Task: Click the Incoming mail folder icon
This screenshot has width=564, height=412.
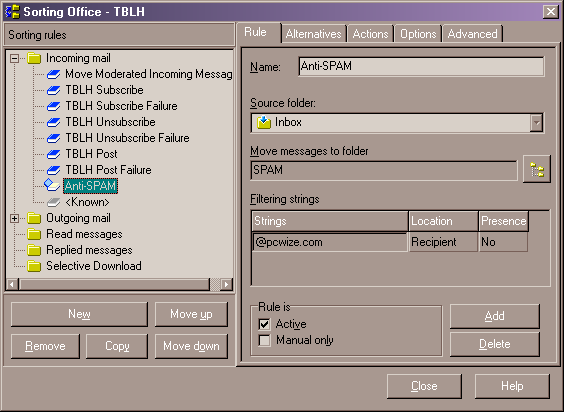Action: click(x=34, y=58)
